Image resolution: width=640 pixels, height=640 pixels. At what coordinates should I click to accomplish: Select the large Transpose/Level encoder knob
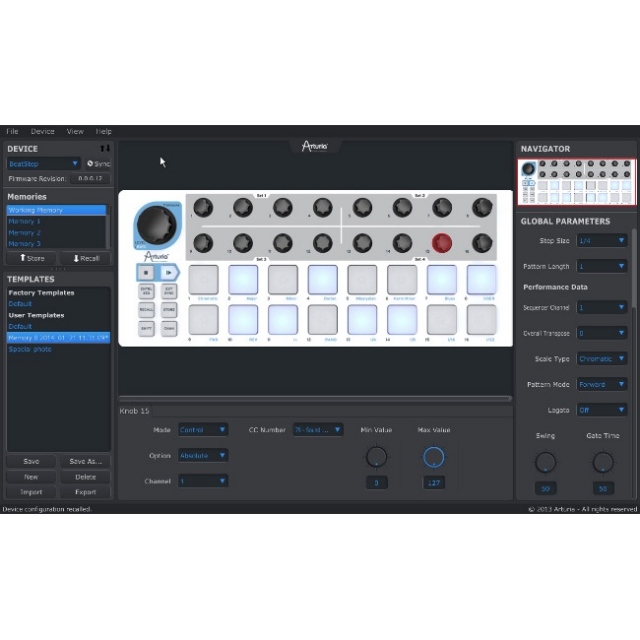pyautogui.click(x=157, y=225)
